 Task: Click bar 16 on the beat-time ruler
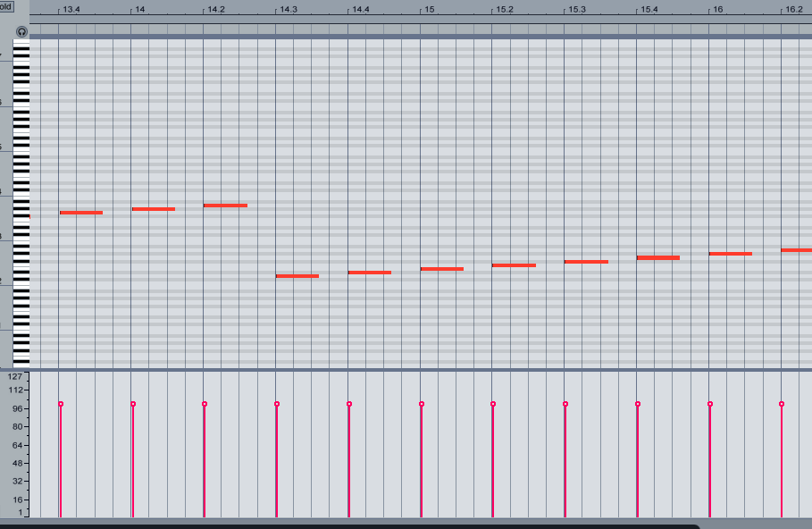(x=715, y=9)
